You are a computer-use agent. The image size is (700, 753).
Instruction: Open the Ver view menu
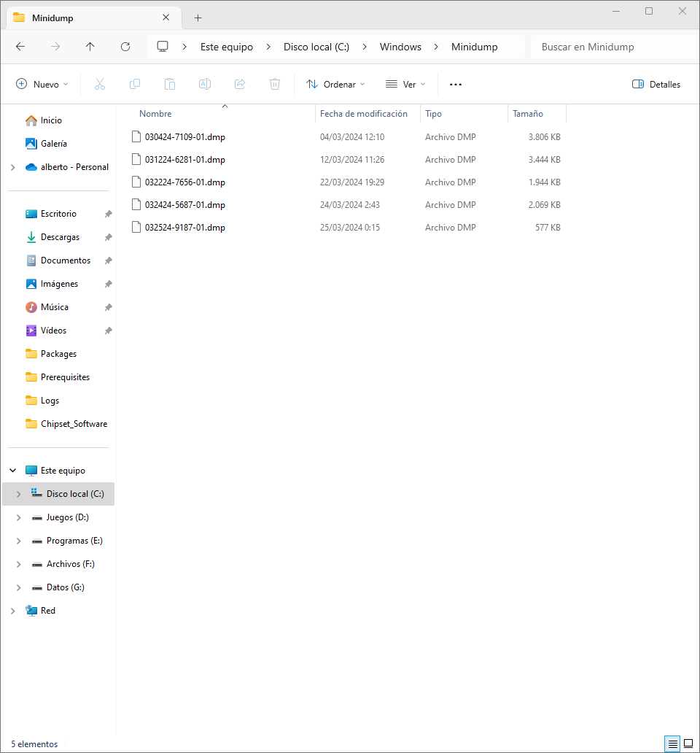click(405, 85)
